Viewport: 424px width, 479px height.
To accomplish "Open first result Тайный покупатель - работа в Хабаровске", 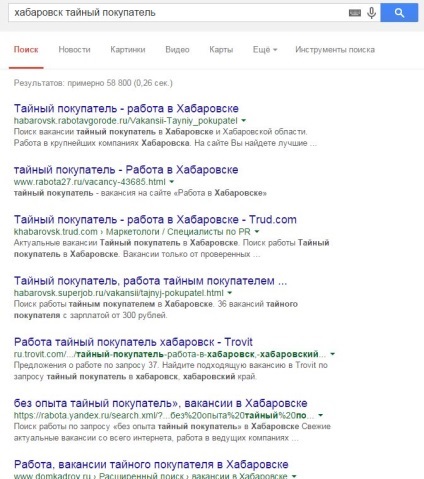I will 126,109.
